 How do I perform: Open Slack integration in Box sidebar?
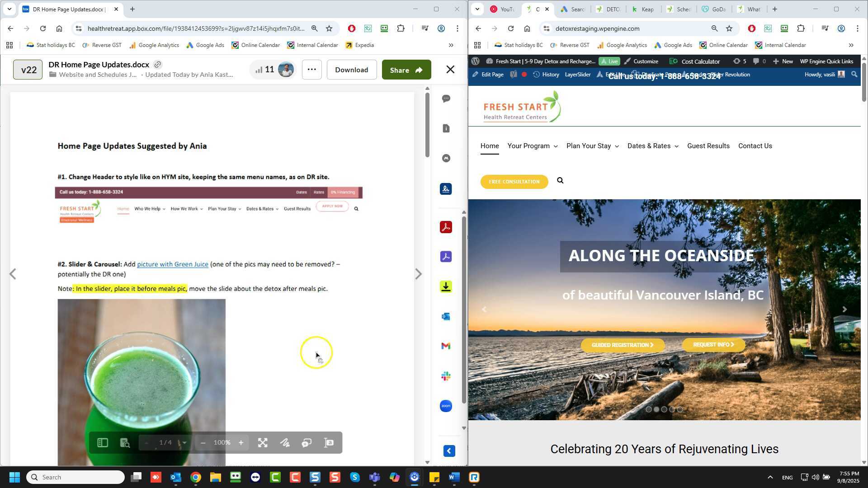point(446,376)
